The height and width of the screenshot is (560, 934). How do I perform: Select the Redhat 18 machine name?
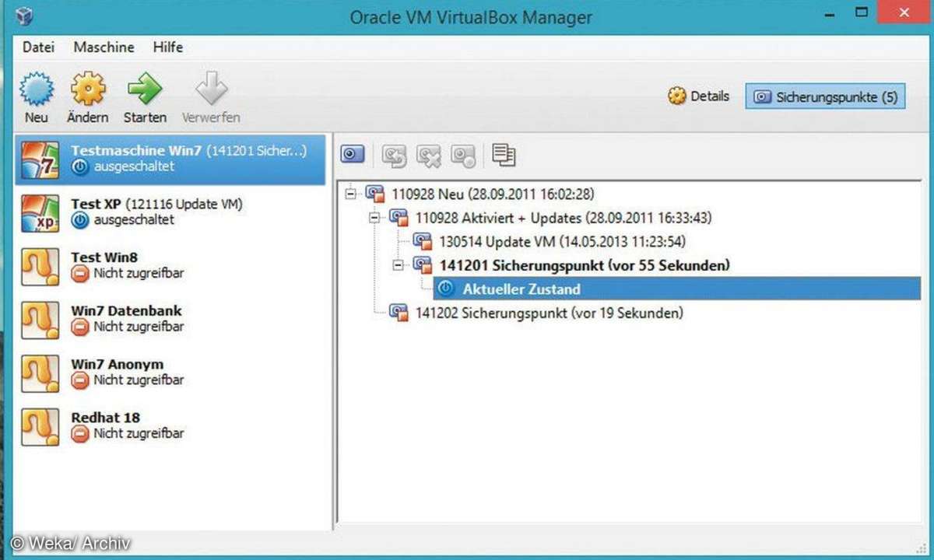105,418
